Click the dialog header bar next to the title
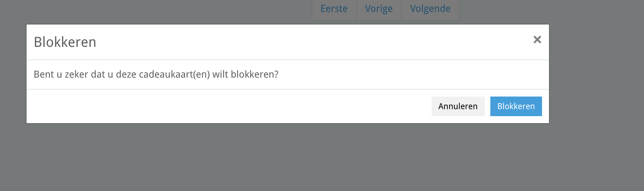 pyautogui.click(x=314, y=42)
